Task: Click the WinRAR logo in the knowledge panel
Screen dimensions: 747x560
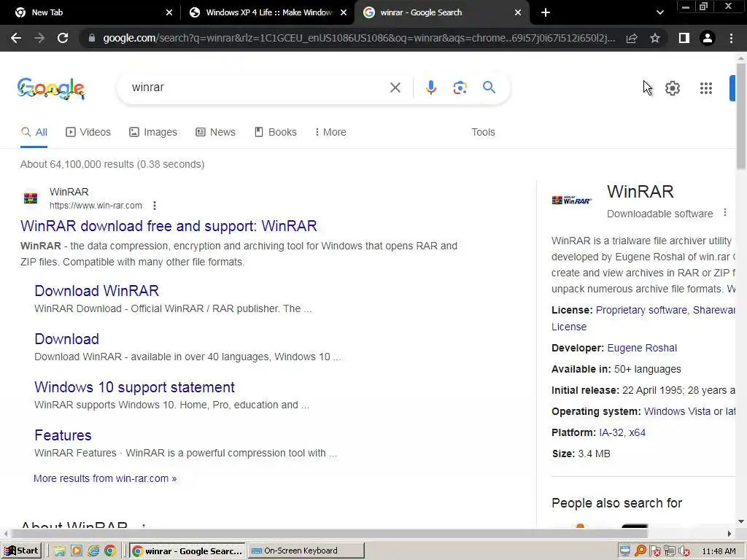Action: coord(572,201)
